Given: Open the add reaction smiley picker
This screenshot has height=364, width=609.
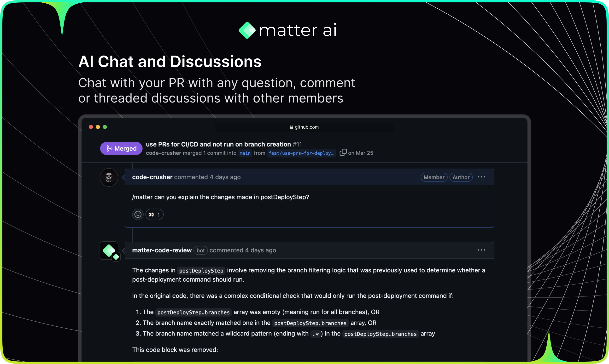Looking at the screenshot, I should coord(138,215).
